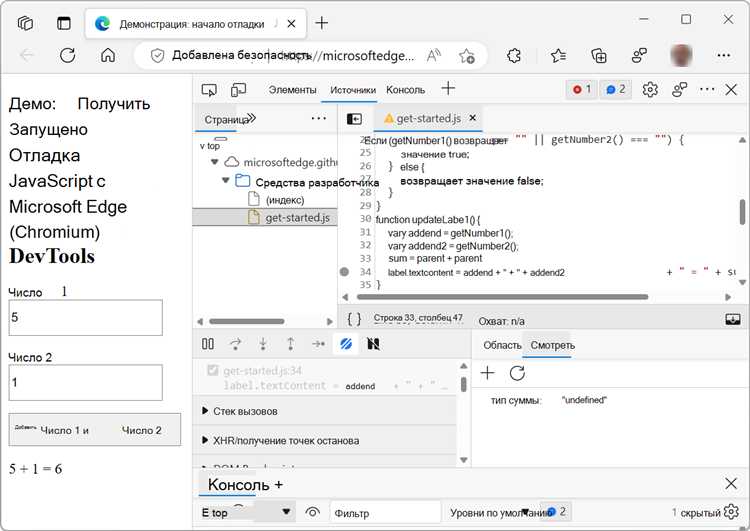Open the console context top dropdown

pos(247,512)
